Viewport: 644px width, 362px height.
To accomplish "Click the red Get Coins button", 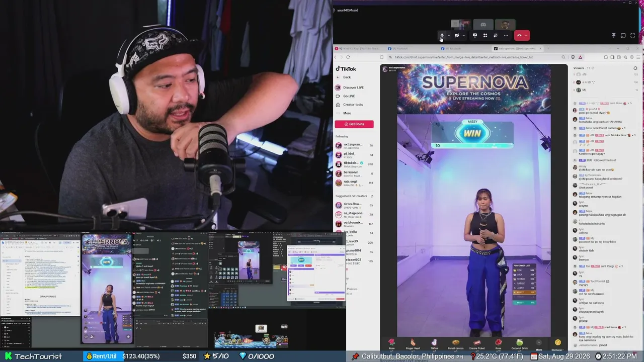I will click(x=354, y=124).
